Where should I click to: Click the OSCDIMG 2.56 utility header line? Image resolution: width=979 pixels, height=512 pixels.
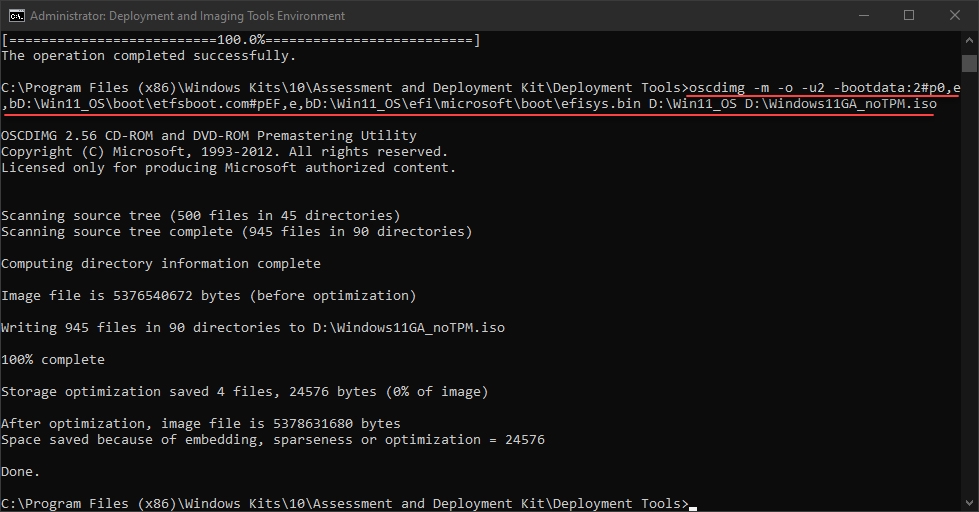pos(209,136)
